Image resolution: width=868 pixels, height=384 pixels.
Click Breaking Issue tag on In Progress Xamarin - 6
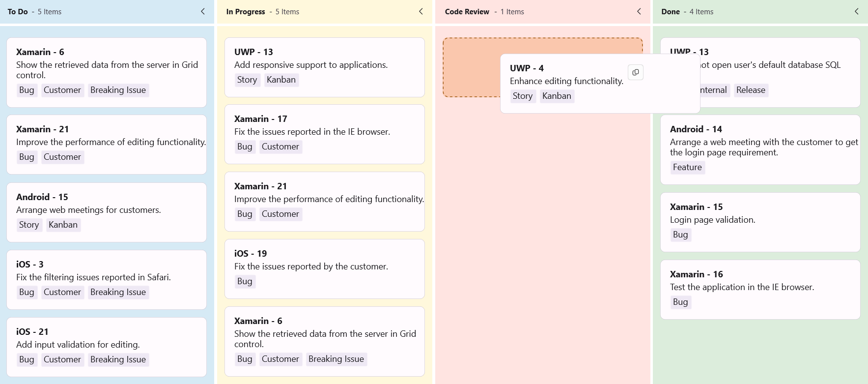click(336, 359)
